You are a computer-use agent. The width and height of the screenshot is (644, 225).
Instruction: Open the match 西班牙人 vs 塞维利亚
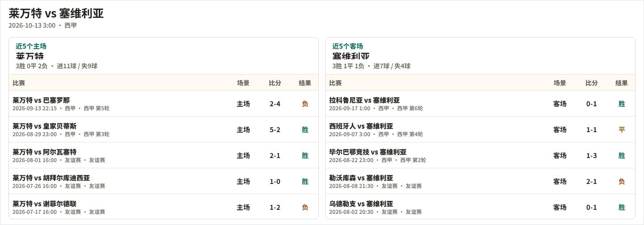361,126
